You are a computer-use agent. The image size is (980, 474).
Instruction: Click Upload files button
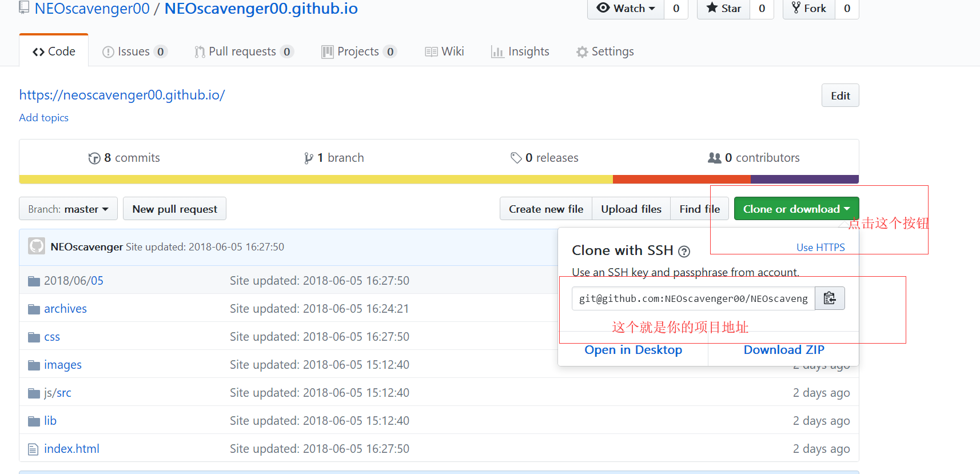[x=631, y=209]
